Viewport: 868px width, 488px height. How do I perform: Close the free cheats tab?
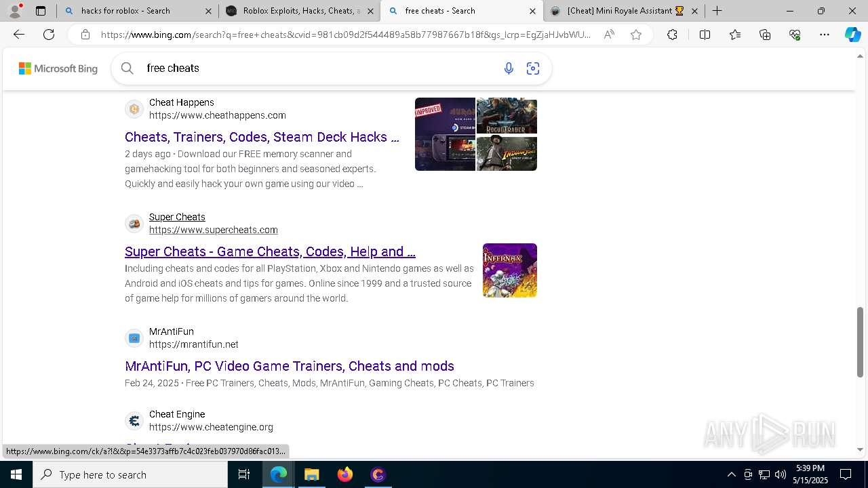(x=532, y=11)
